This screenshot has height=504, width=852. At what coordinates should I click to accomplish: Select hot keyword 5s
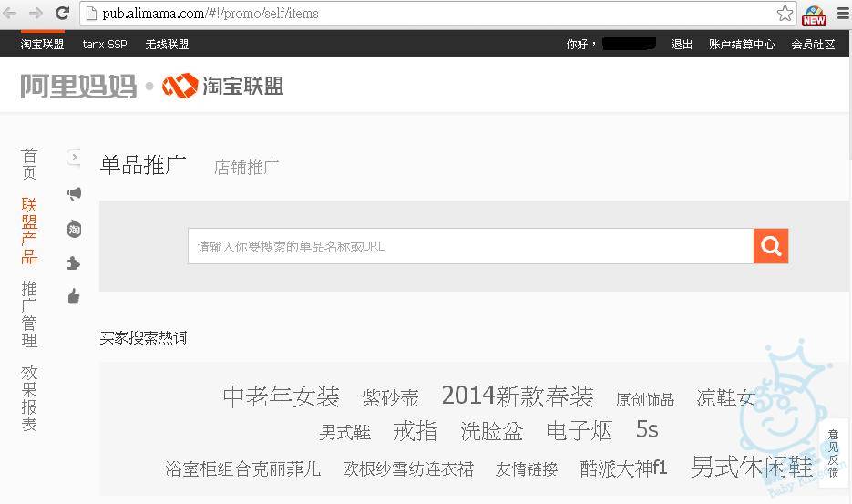[647, 430]
